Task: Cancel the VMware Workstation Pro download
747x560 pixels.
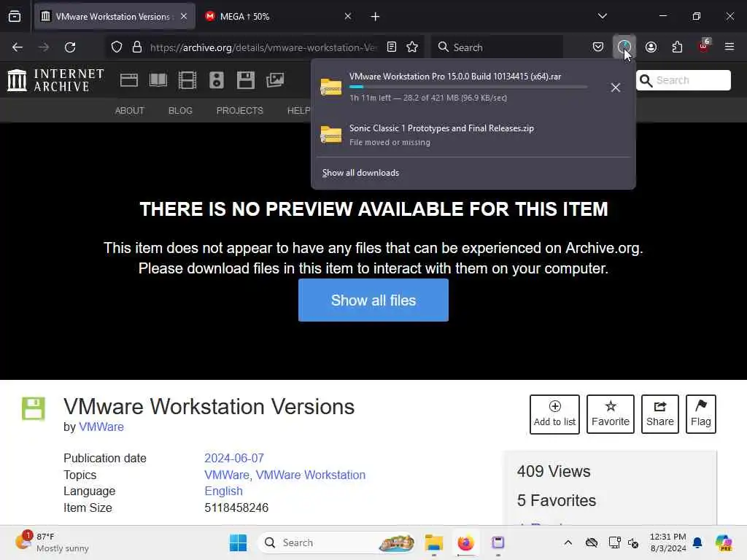Action: coord(616,87)
